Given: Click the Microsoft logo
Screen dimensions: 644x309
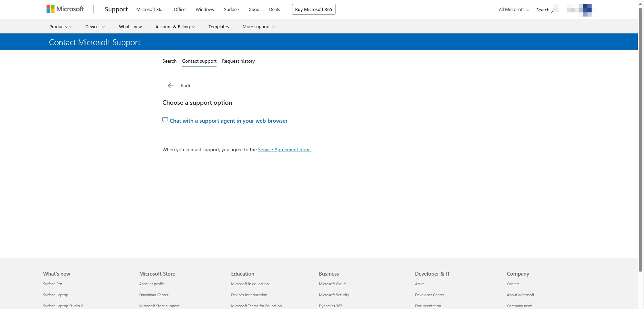Looking at the screenshot, I should (65, 9).
